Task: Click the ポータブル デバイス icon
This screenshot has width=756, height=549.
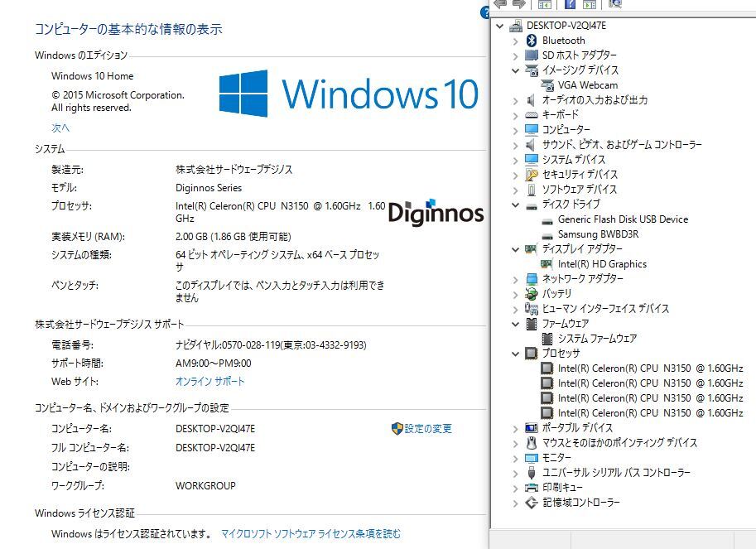Action: click(x=532, y=428)
